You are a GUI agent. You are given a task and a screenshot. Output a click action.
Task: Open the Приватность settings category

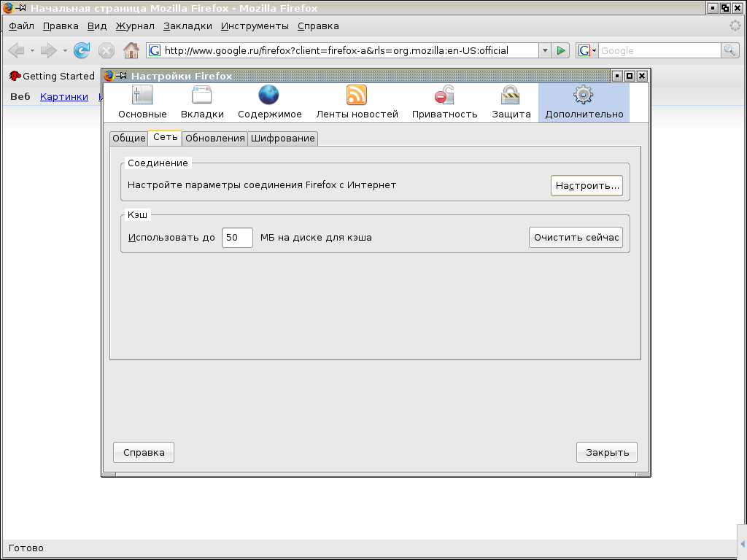[x=444, y=102]
